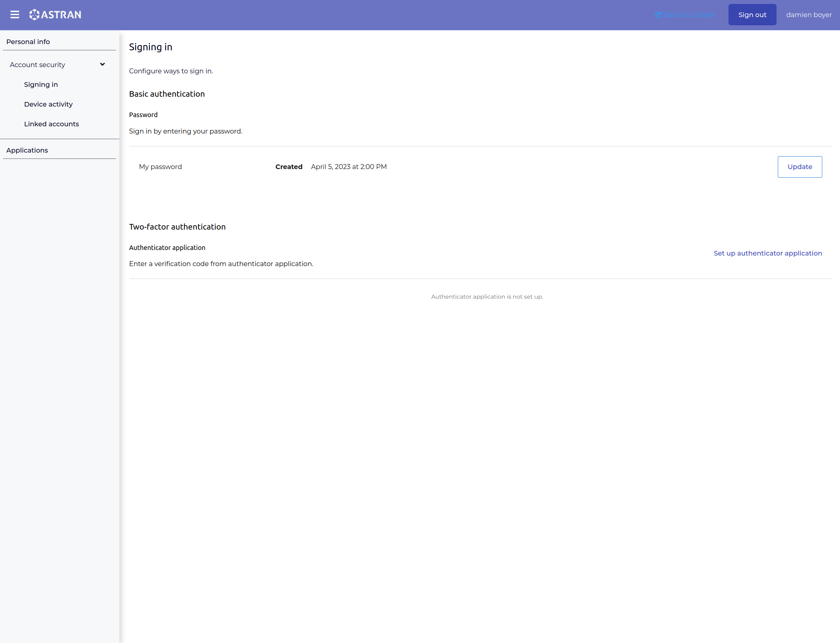Click Applications navigation item

[27, 150]
